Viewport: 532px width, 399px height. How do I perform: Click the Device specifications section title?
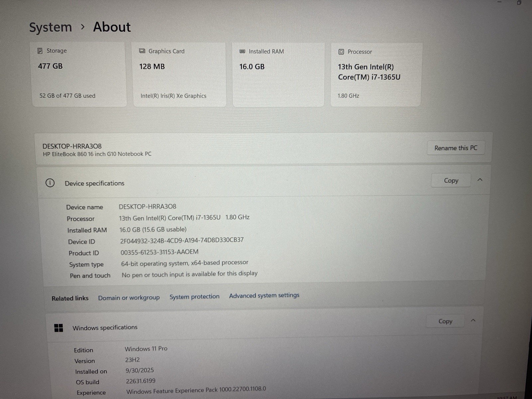click(x=94, y=183)
